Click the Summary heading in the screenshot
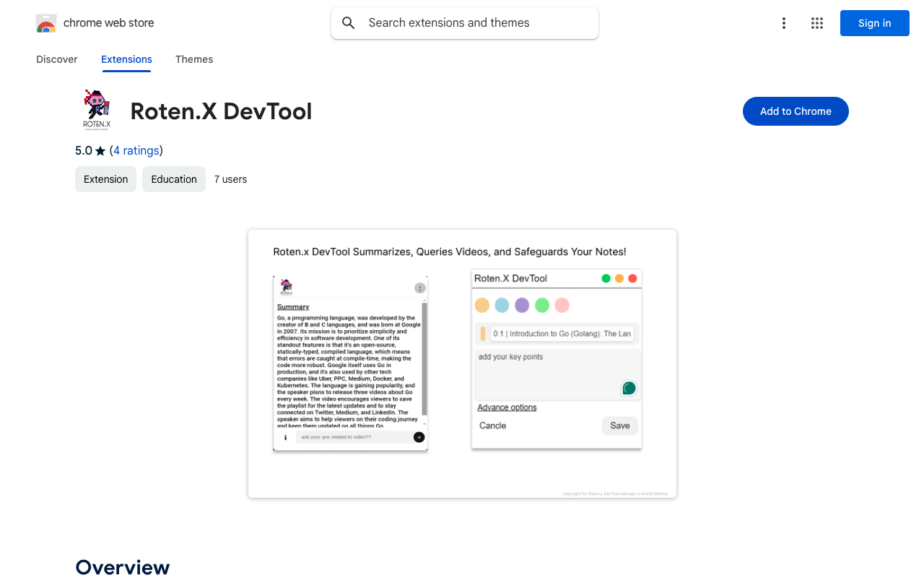This screenshot has height=578, width=924. 293,307
